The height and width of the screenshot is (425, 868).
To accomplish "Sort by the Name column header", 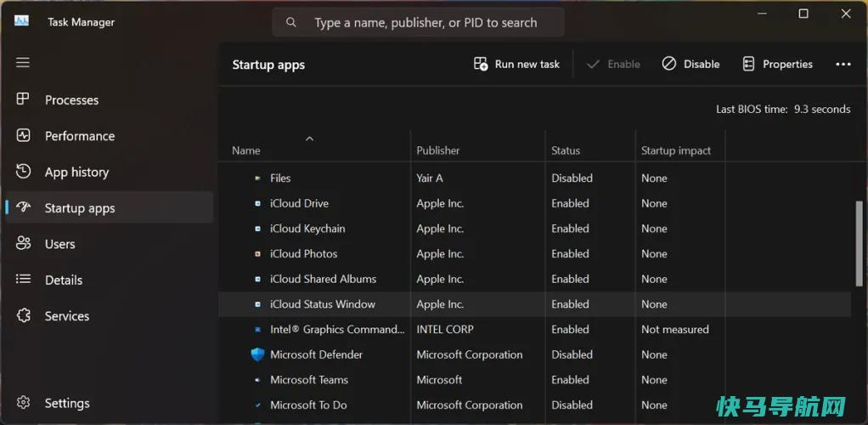I will click(245, 150).
